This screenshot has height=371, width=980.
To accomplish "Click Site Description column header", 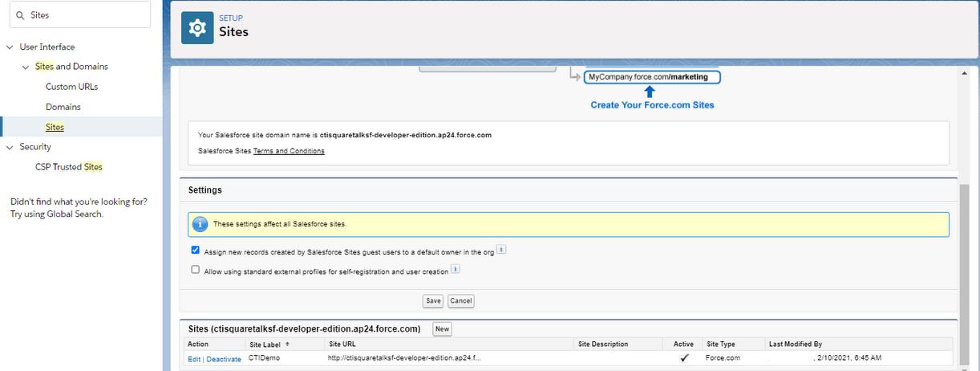I will (603, 344).
